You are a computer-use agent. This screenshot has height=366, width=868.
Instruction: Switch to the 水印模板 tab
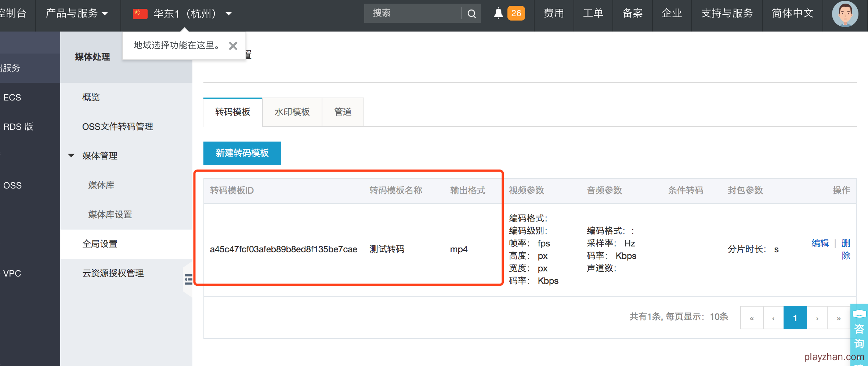point(292,112)
